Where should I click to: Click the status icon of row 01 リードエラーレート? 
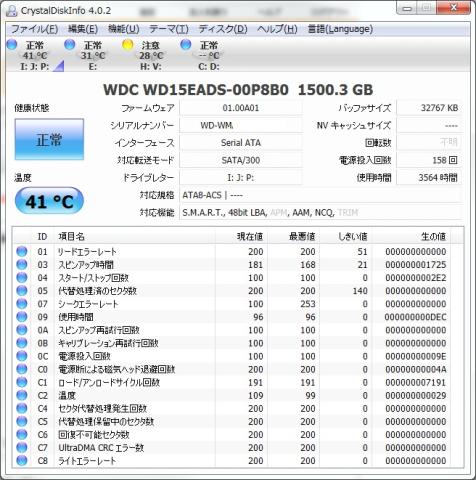tap(22, 251)
